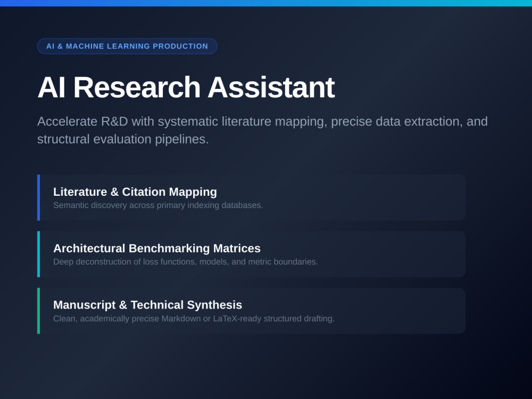Click text Clean, academically precise Markdown description
The image size is (532, 399).
point(194,319)
